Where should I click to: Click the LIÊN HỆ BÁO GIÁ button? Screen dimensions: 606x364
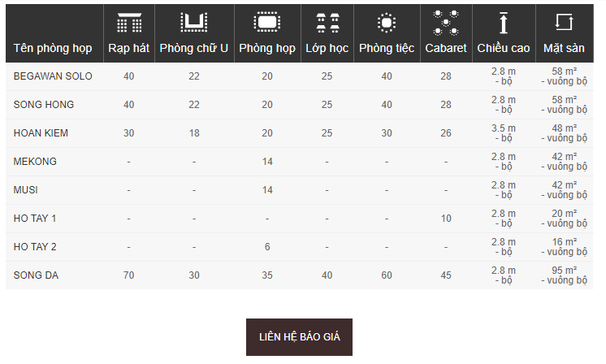(x=299, y=337)
